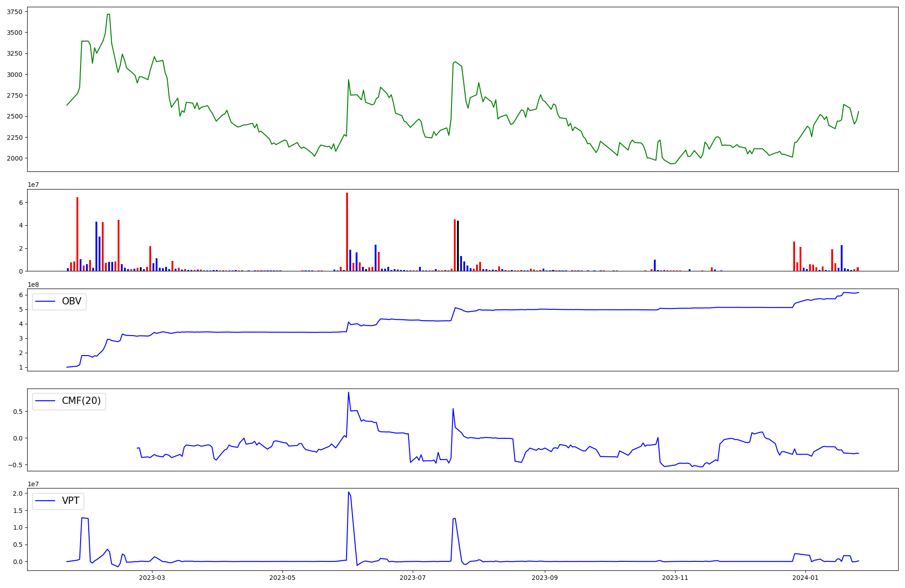Click the VPT legend entry

pyautogui.click(x=70, y=501)
